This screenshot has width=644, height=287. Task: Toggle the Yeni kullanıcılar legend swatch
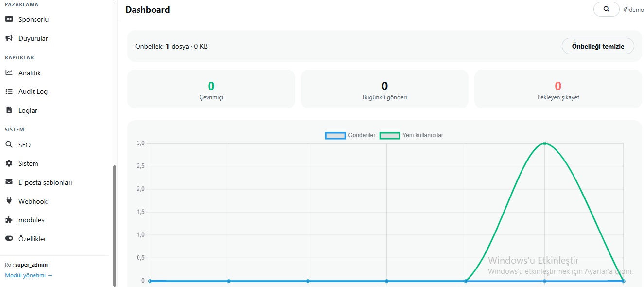pyautogui.click(x=390, y=135)
